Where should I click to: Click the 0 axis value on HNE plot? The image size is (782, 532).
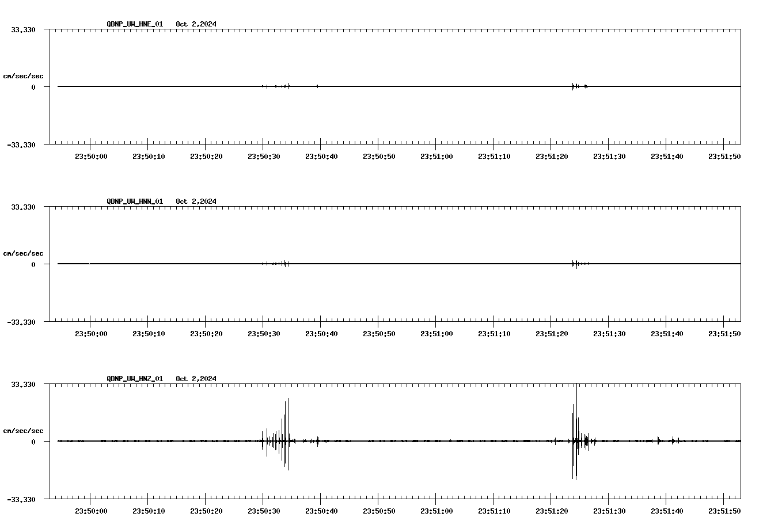point(33,87)
